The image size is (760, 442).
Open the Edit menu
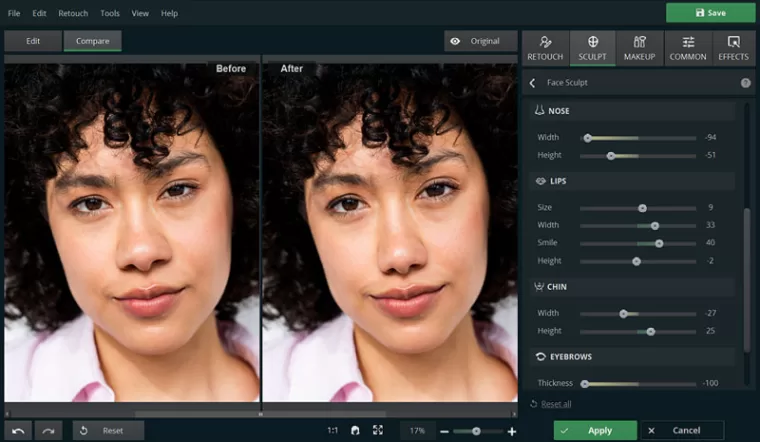point(39,13)
